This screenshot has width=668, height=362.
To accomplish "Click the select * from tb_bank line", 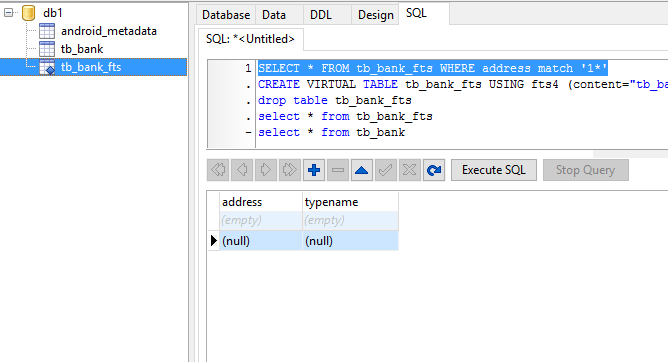I will 331,132.
